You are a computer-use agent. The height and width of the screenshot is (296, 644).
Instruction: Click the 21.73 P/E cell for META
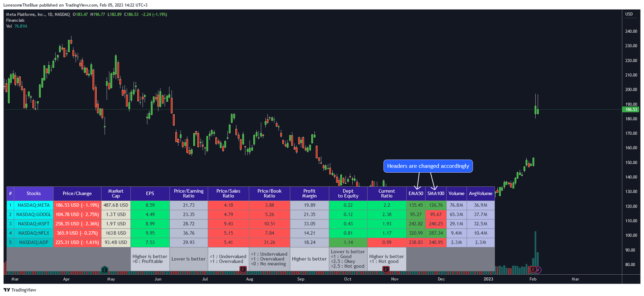(189, 205)
